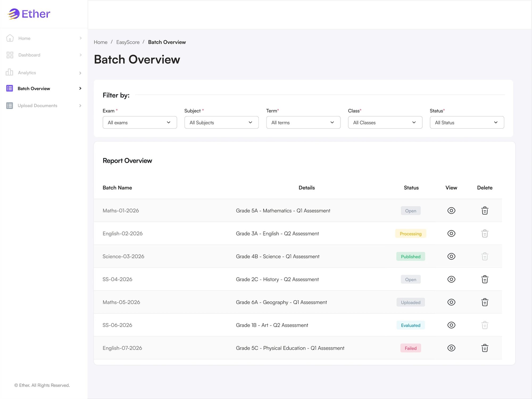
Task: Click the Analytics bar chart icon
Action: pos(9,72)
